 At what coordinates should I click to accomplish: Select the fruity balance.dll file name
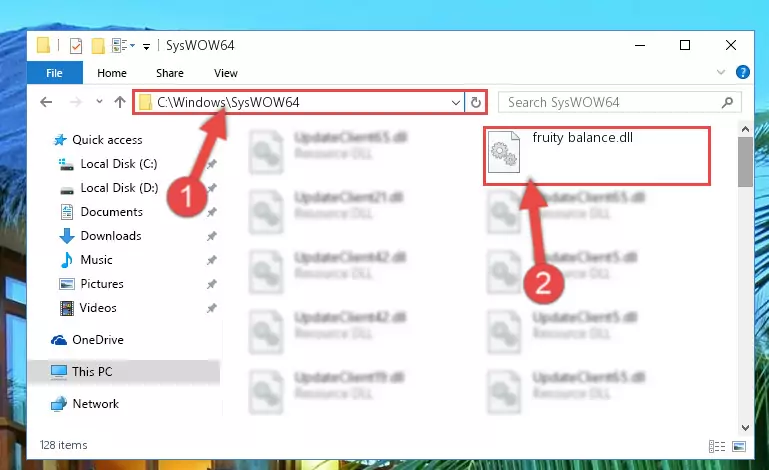click(x=583, y=137)
